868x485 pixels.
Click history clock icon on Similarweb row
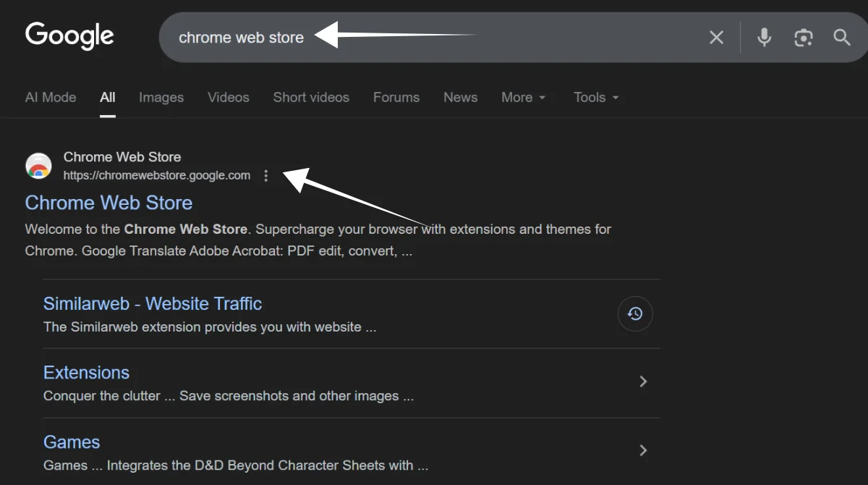pyautogui.click(x=635, y=314)
